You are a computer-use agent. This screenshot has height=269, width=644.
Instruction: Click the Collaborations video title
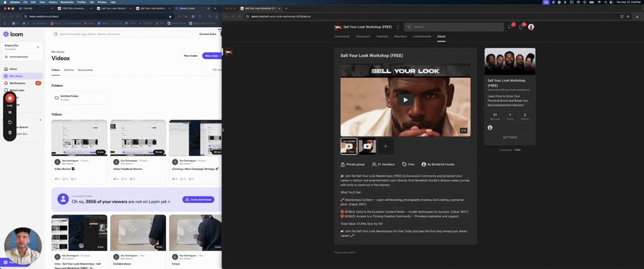(121, 264)
